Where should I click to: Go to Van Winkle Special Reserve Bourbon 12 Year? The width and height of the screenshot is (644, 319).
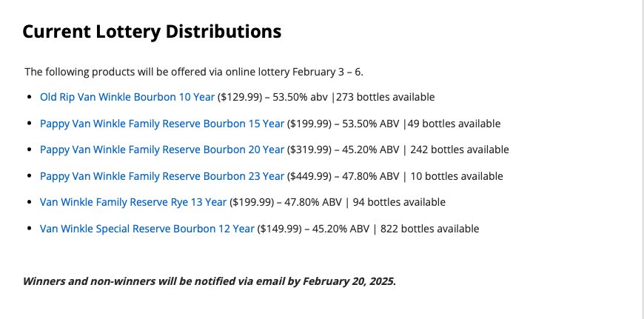coord(147,229)
